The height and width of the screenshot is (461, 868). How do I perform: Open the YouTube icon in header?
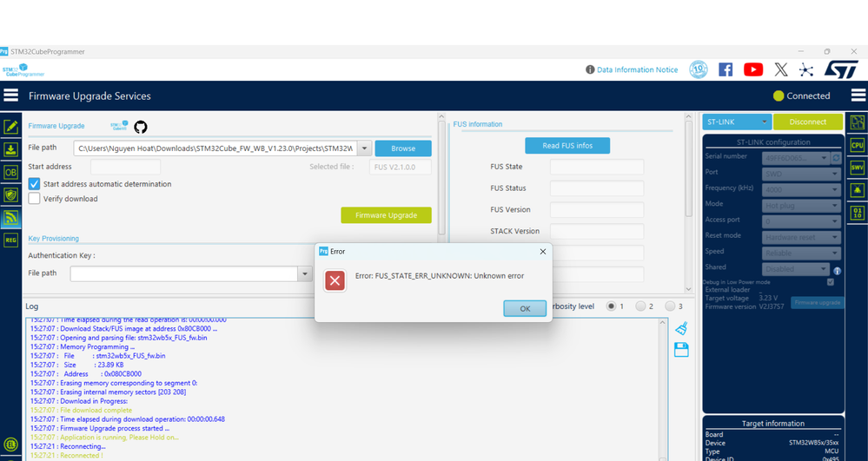(x=752, y=69)
